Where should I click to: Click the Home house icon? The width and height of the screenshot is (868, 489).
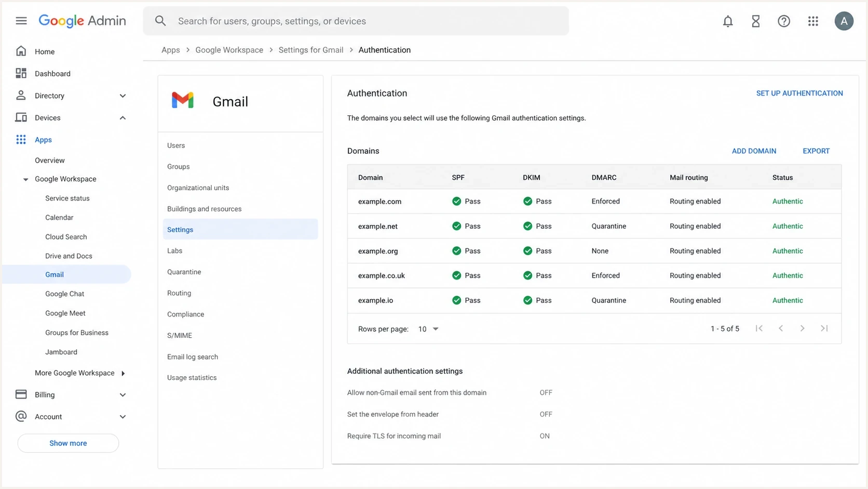click(x=21, y=51)
